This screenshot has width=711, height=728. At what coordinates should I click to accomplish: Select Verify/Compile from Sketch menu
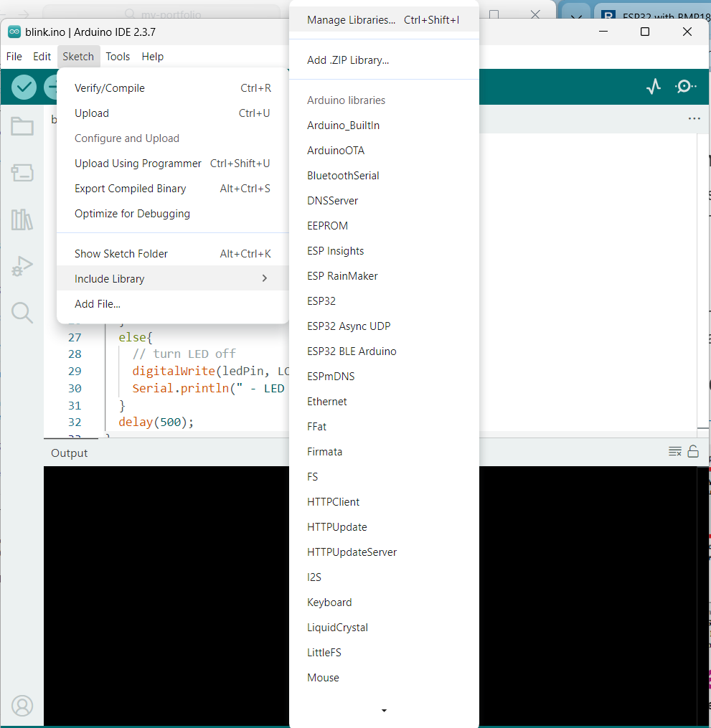pos(173,88)
